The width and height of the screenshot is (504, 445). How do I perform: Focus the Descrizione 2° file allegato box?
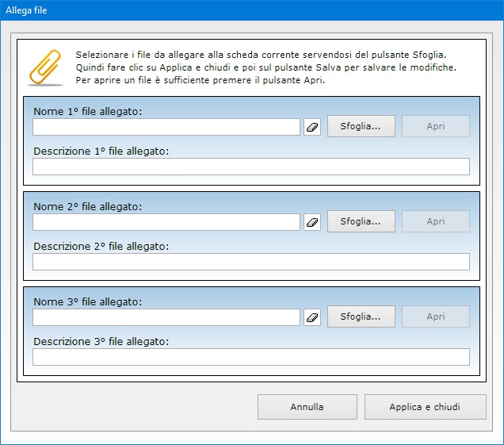(250, 262)
